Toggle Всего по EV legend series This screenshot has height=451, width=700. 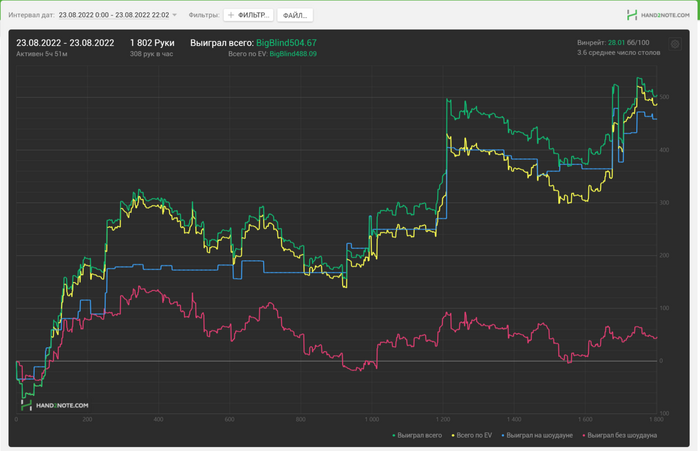[x=472, y=435]
